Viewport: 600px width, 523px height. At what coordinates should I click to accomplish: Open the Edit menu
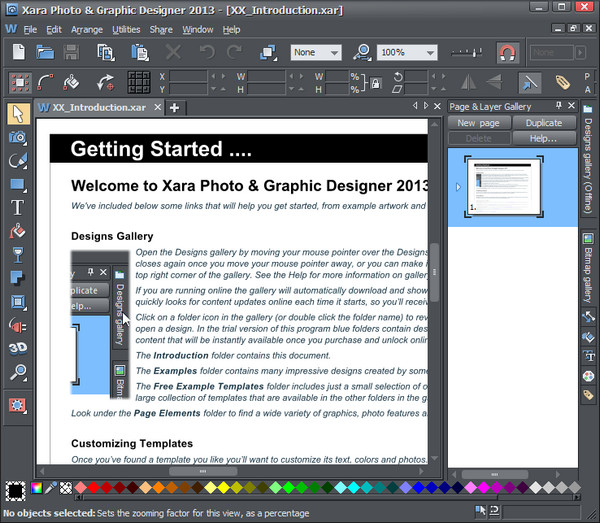(54, 29)
